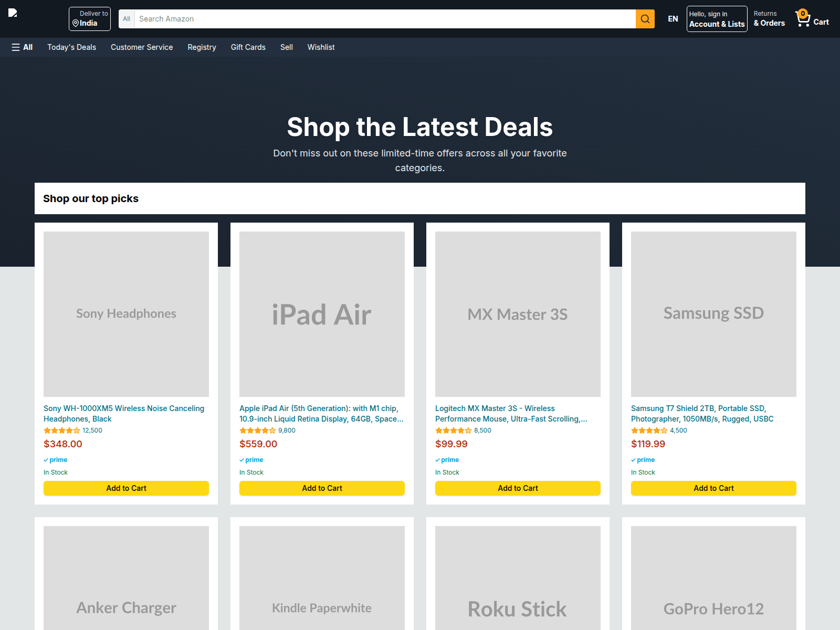Open the hamburger All menu icon
This screenshot has height=630, width=840.
pos(16,47)
